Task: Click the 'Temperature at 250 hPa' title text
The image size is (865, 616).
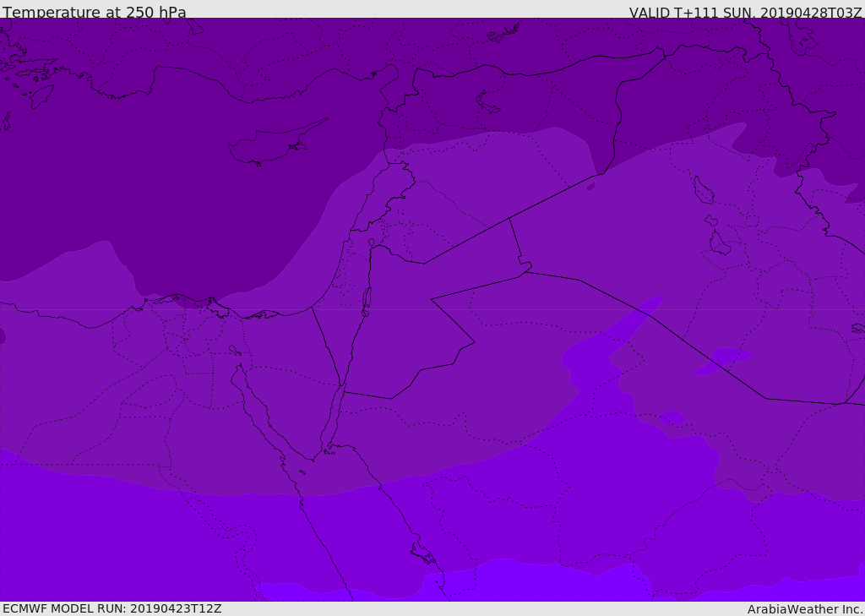Action: 95,12
